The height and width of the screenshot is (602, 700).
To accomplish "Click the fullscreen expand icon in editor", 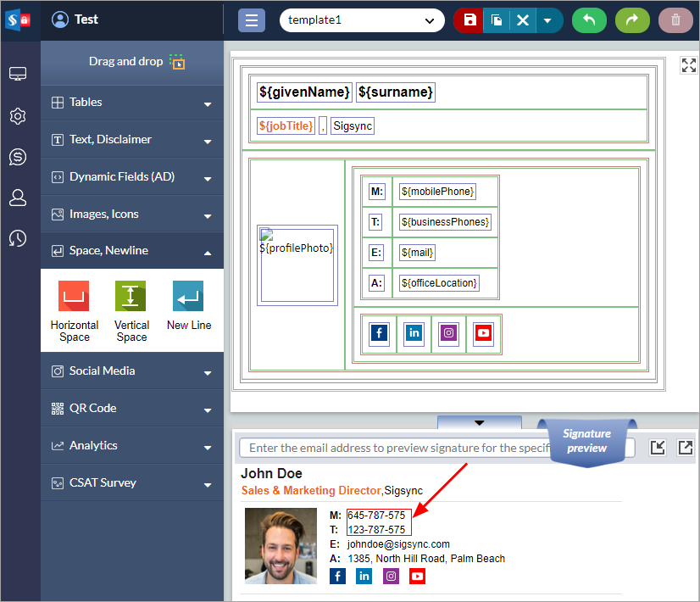I will [688, 66].
